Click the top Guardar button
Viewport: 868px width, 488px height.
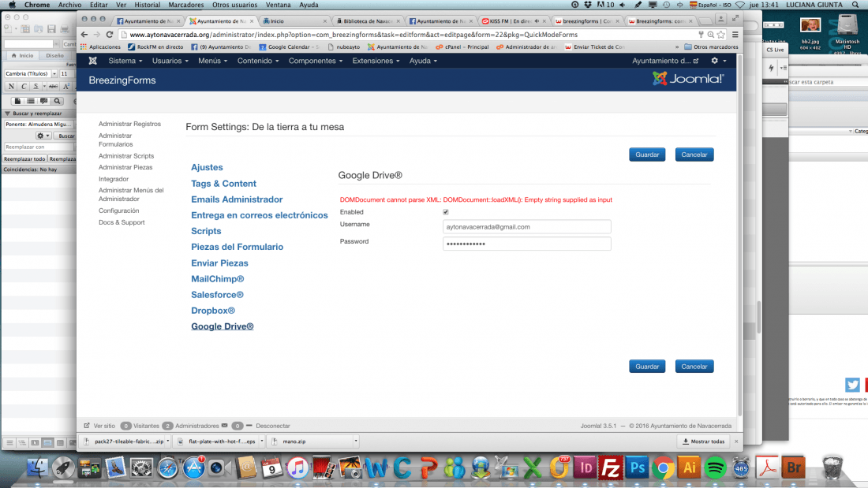(646, 155)
